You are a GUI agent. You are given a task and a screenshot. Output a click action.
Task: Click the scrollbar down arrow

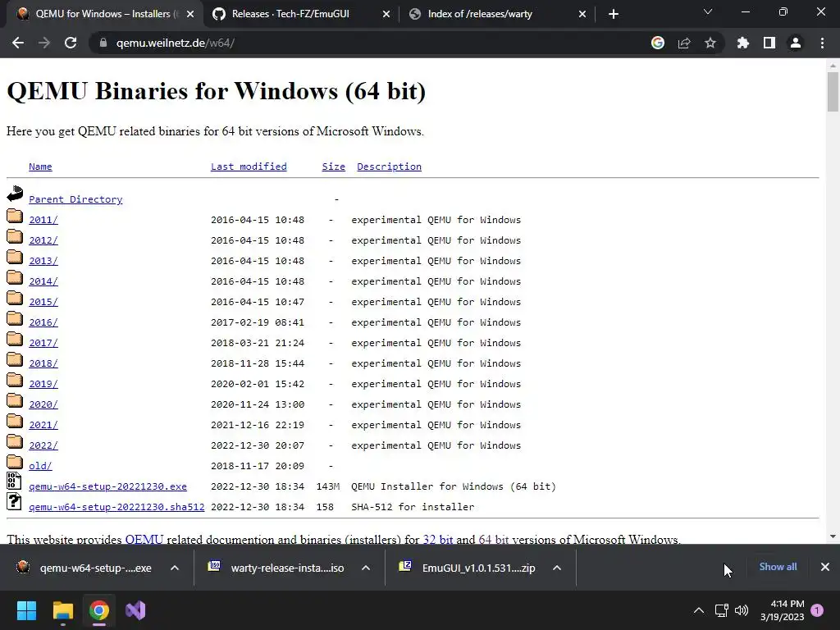(833, 536)
